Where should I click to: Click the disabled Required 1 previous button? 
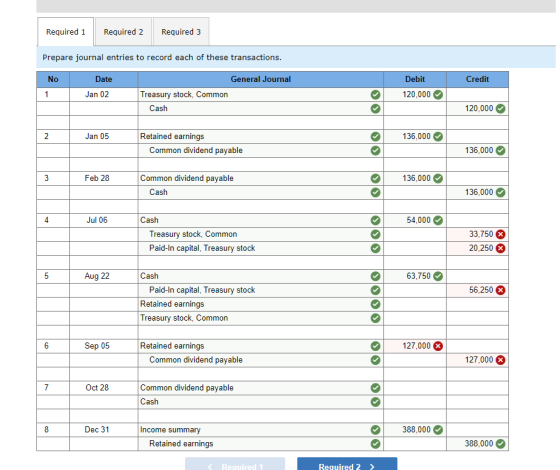[235, 464]
